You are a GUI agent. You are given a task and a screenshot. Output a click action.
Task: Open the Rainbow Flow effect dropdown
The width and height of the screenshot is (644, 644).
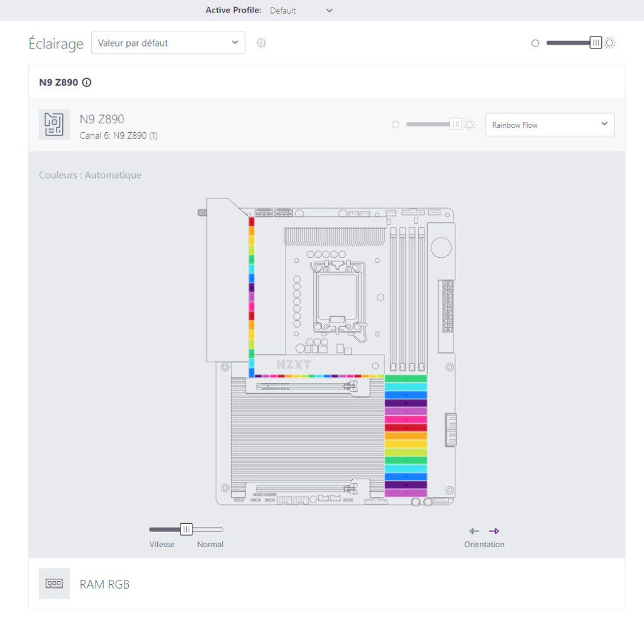point(550,125)
